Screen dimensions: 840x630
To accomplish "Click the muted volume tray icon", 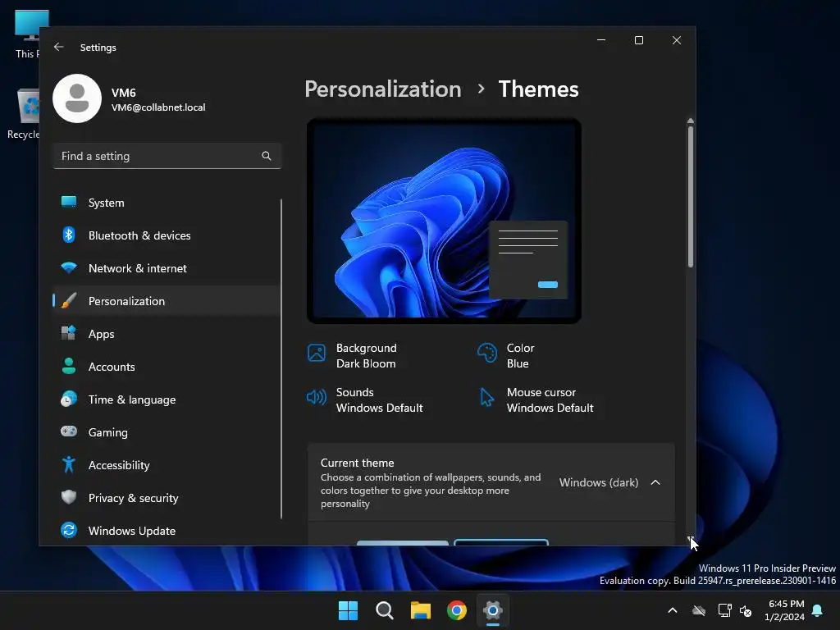I will tap(745, 610).
